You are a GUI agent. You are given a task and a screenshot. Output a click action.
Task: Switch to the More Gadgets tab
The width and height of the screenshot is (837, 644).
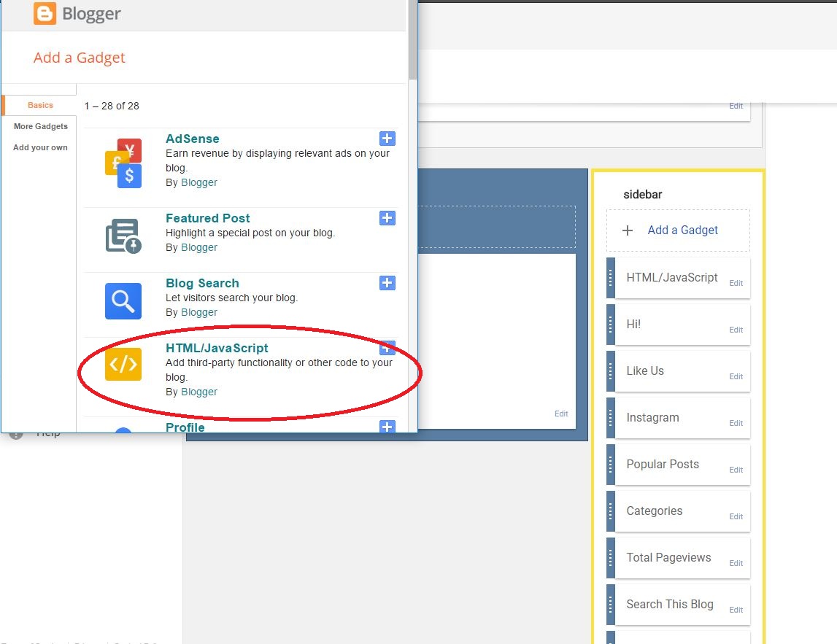point(41,126)
